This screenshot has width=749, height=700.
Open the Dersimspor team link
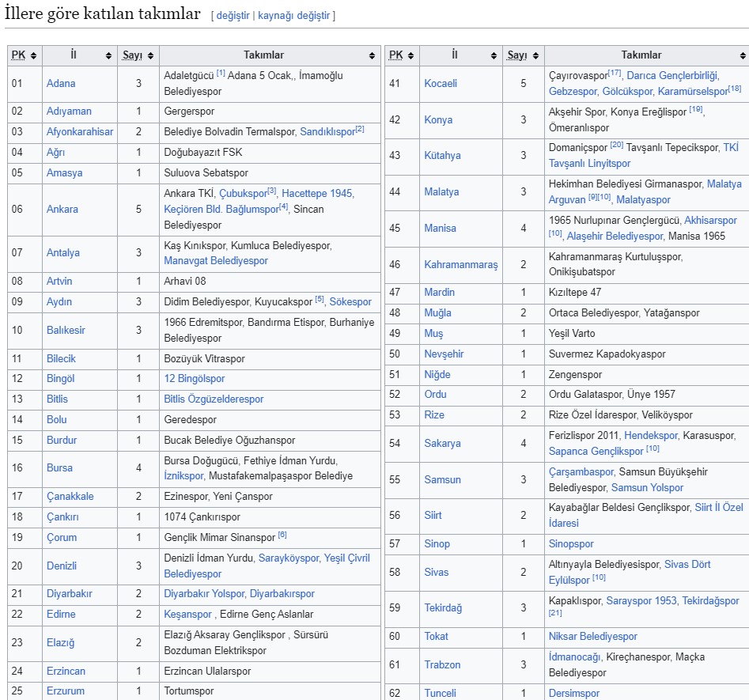click(x=573, y=694)
